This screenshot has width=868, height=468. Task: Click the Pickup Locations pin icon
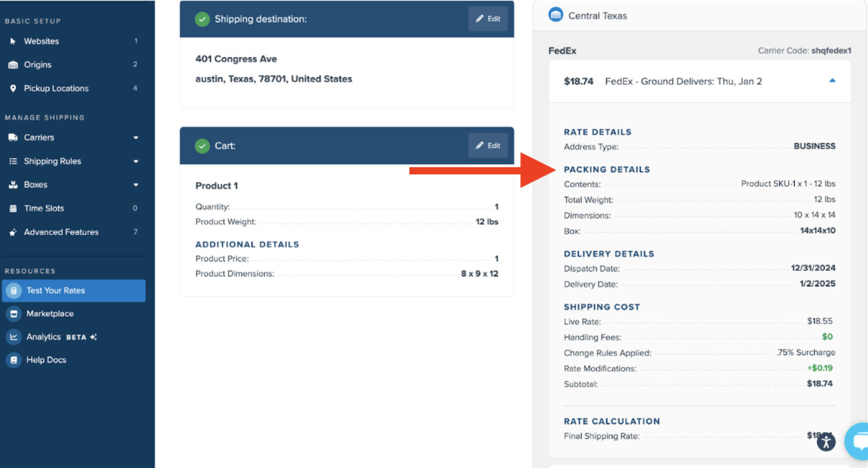[x=13, y=88]
